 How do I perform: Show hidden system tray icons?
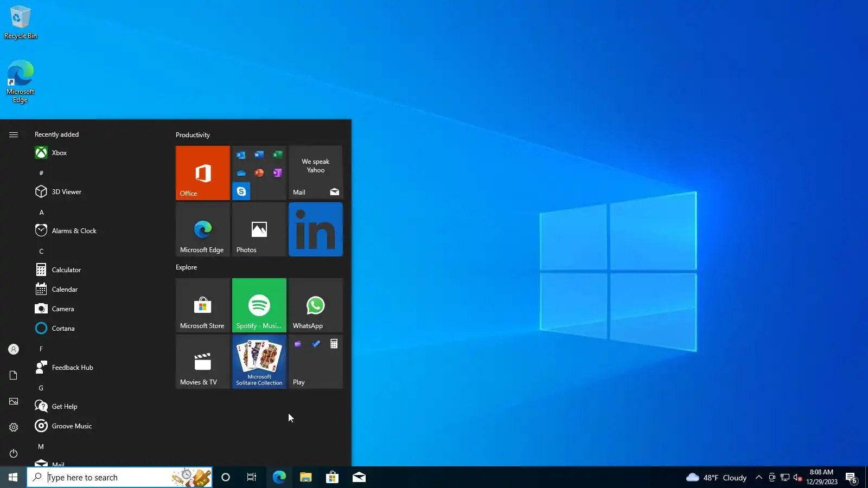759,478
